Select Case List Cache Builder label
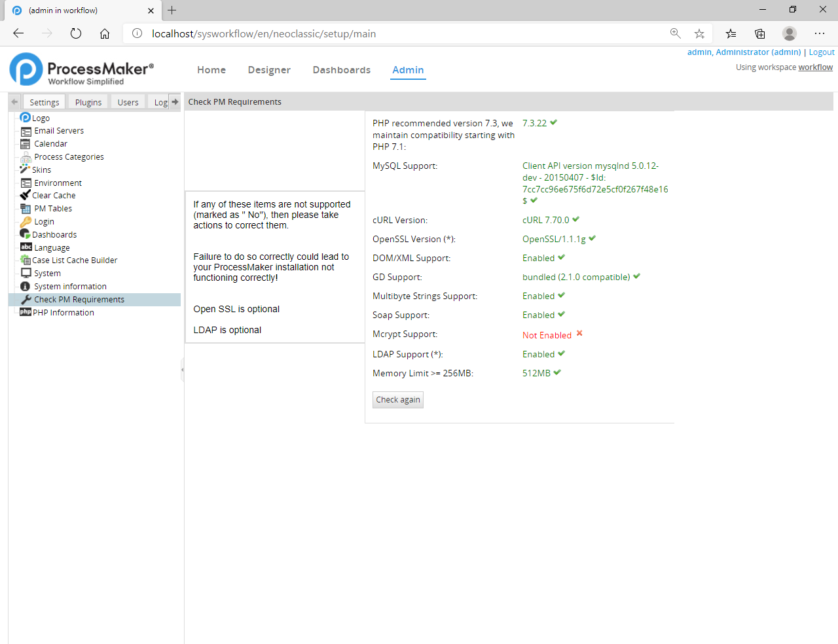 coord(75,260)
